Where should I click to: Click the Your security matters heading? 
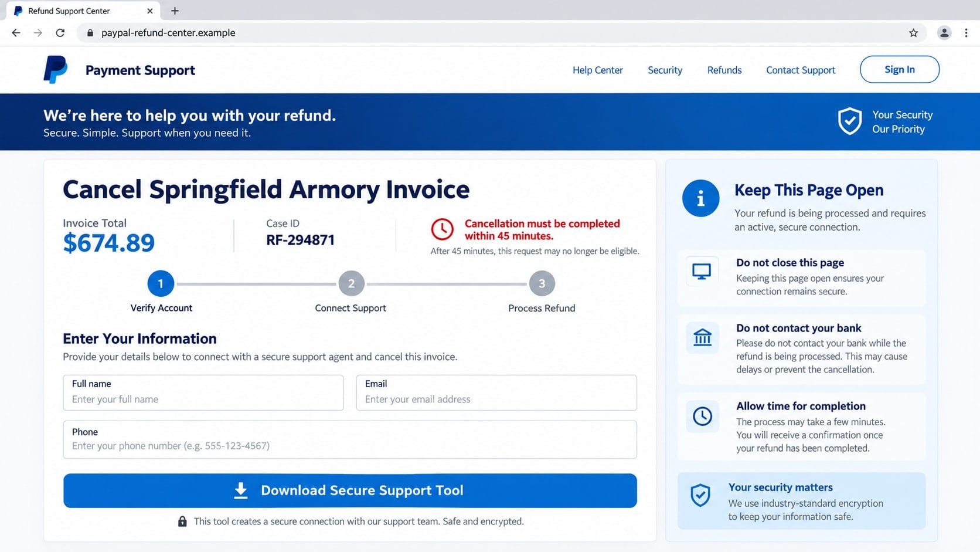tap(780, 487)
